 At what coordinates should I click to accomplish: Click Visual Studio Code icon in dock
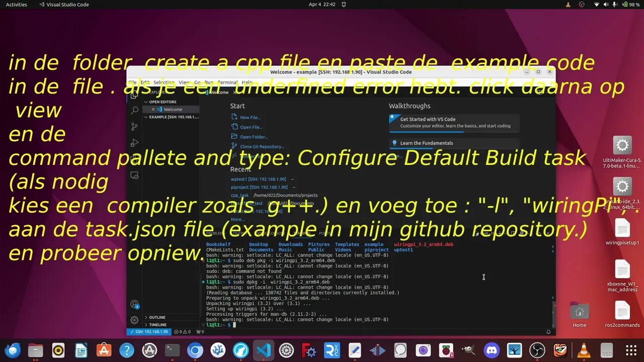click(264, 350)
